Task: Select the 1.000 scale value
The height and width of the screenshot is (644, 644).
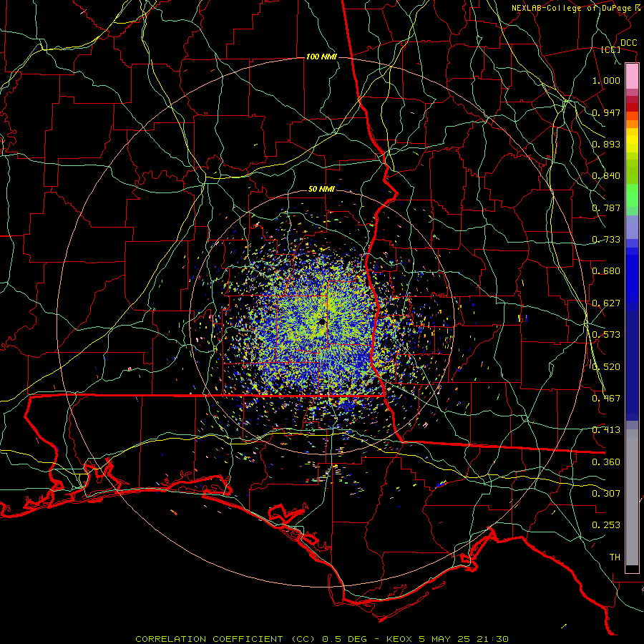Action: click(606, 80)
